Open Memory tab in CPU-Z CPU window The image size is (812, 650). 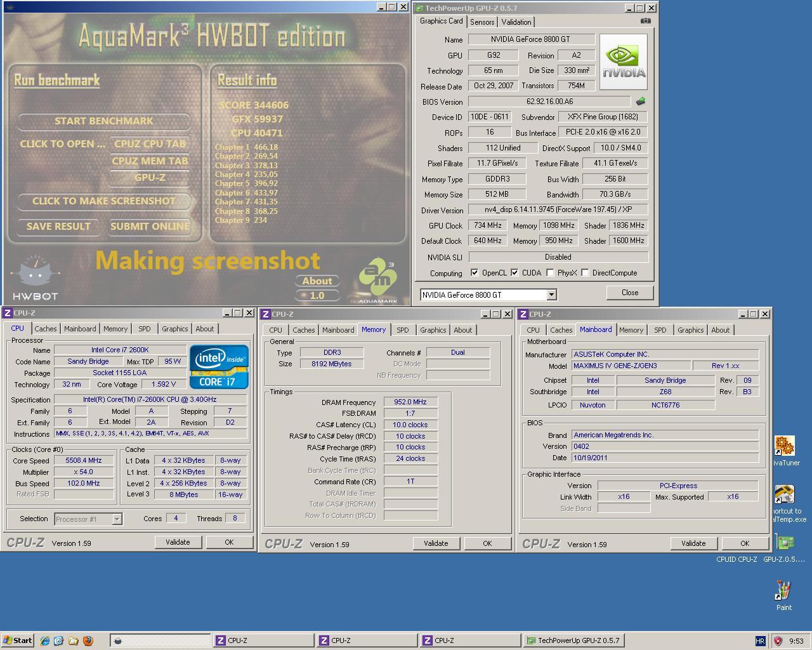pos(115,329)
